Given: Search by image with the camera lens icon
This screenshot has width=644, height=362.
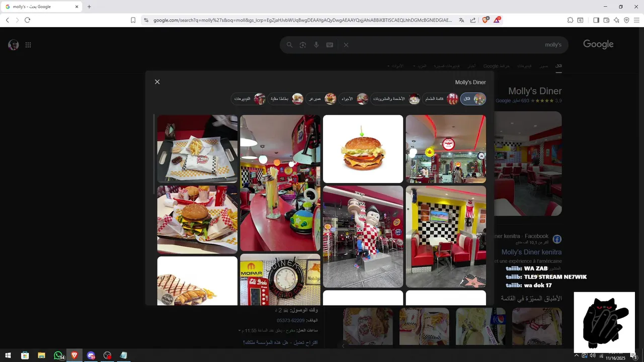Looking at the screenshot, I should (x=303, y=45).
